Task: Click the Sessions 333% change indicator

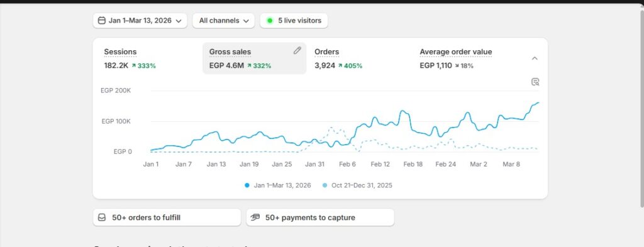Action: tap(144, 65)
